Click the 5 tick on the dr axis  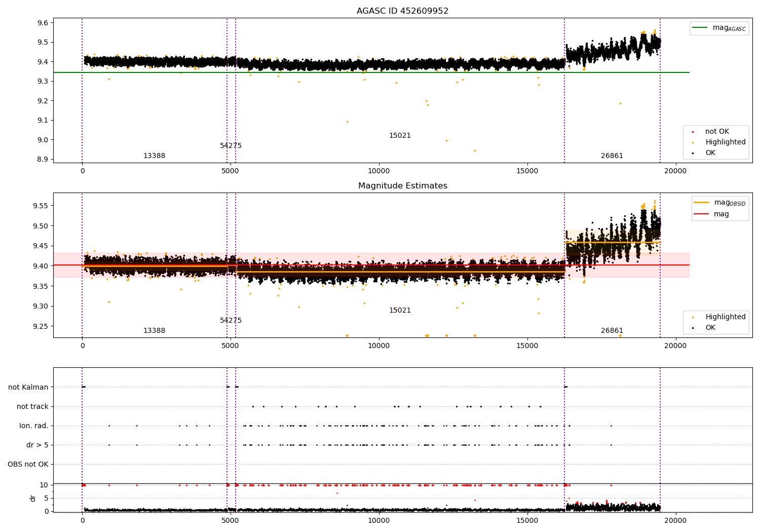46,498
